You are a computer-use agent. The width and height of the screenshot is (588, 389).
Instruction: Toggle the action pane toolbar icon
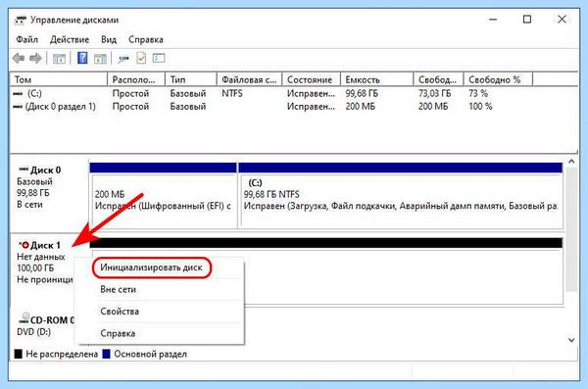(100, 59)
